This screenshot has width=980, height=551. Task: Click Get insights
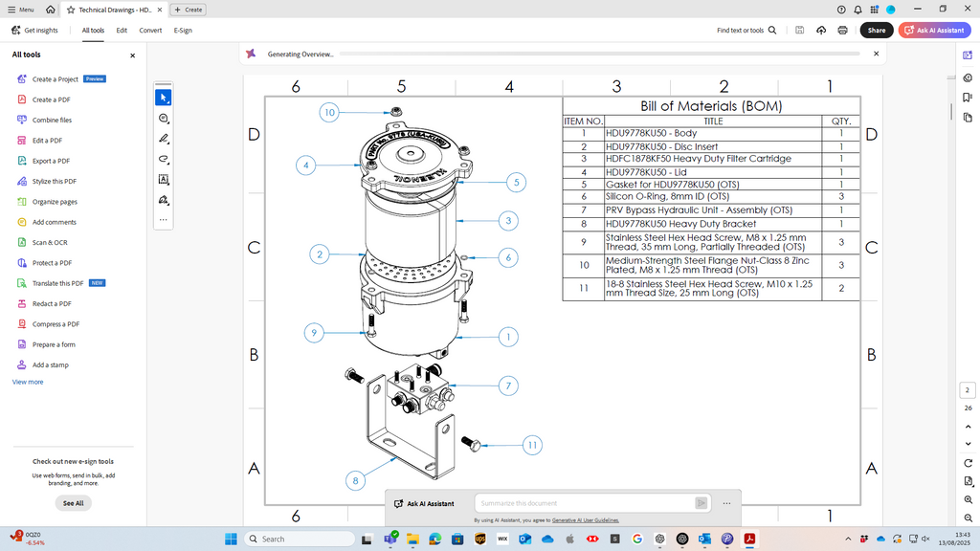pyautogui.click(x=34, y=30)
